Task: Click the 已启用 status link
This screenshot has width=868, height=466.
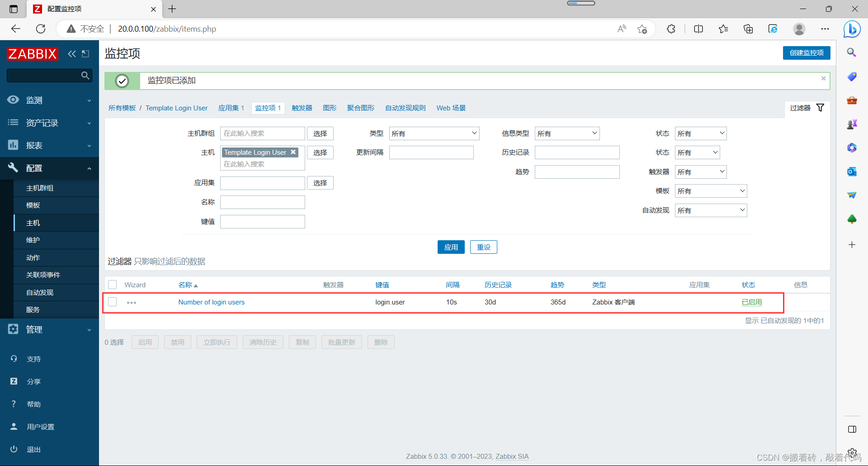Action: pyautogui.click(x=752, y=302)
